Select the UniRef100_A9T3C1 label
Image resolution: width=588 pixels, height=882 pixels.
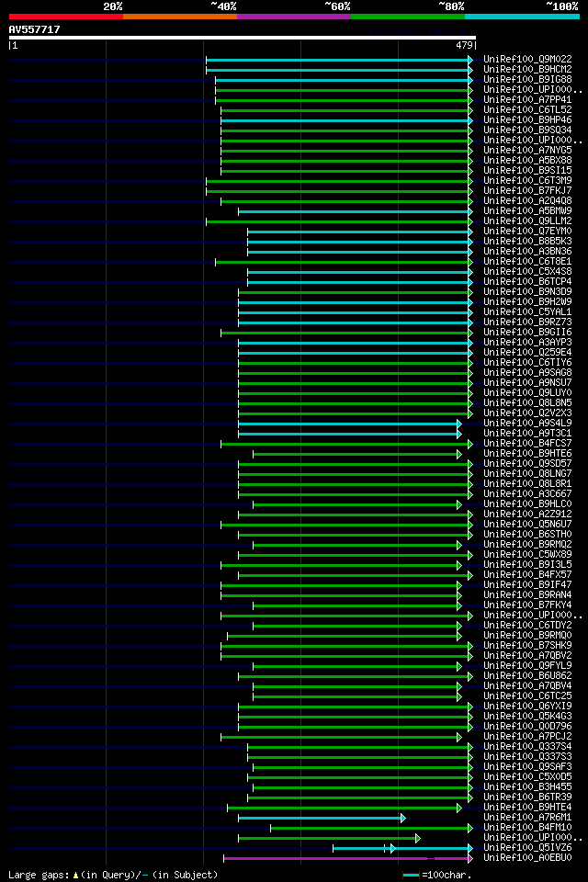527,434
